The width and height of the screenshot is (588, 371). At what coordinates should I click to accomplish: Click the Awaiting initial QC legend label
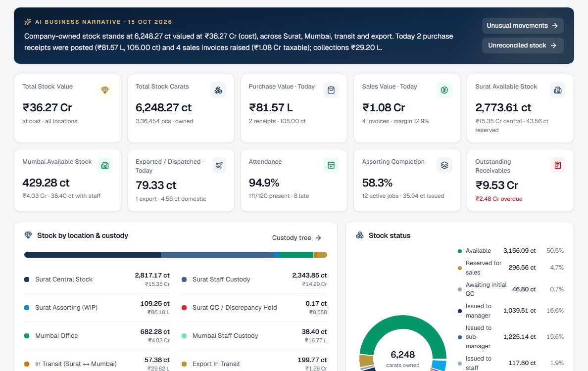[x=486, y=289]
